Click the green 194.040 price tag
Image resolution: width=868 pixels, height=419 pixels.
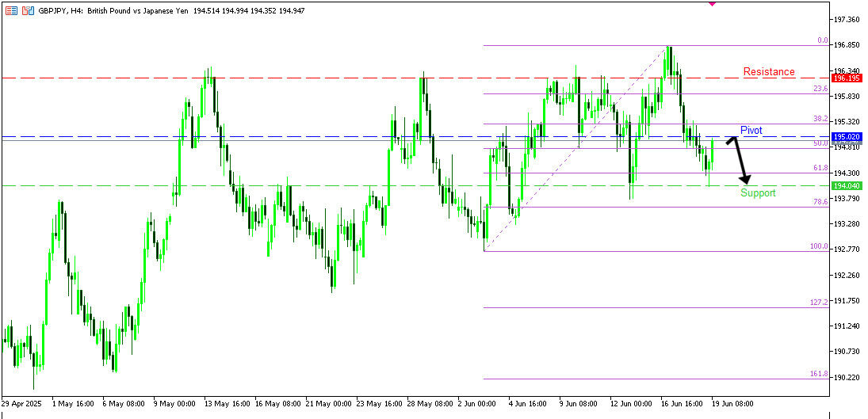(x=847, y=185)
